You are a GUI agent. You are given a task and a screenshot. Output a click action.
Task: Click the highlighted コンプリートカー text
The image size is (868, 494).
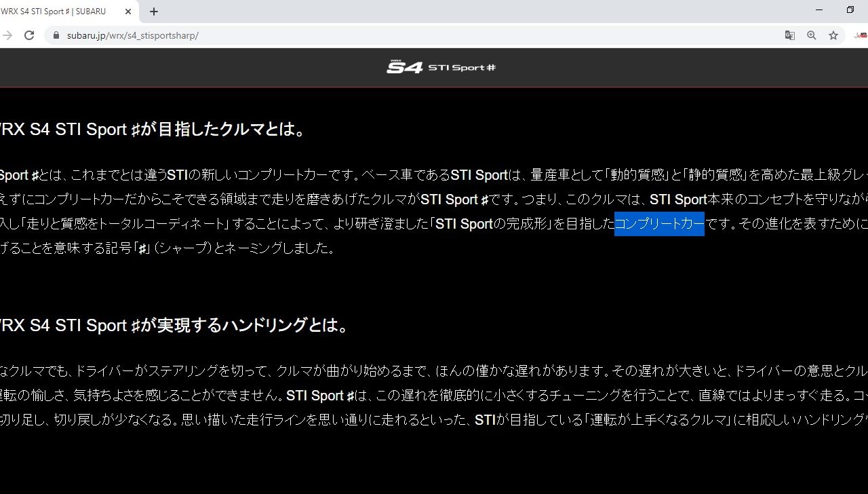659,223
